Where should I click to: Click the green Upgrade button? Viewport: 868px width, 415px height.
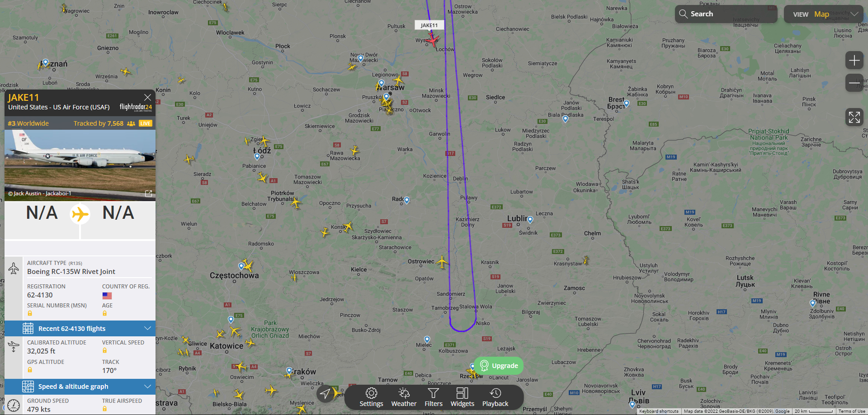(x=499, y=366)
